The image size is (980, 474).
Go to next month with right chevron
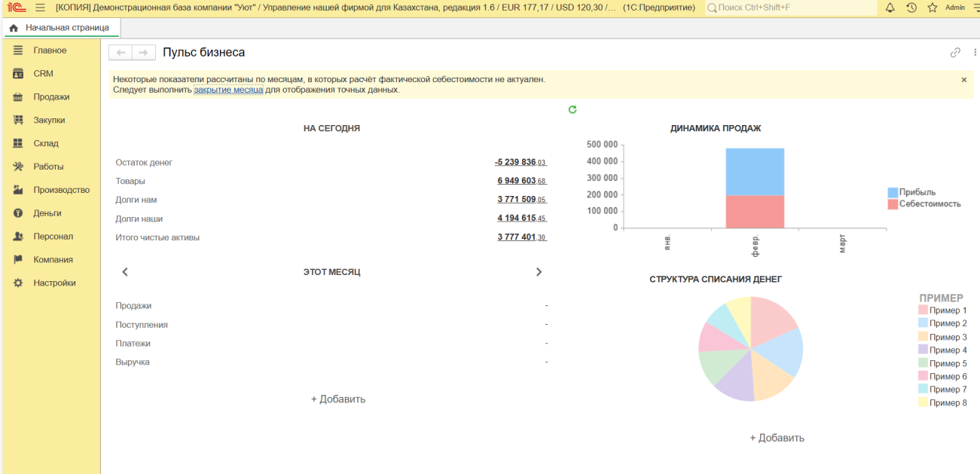539,272
